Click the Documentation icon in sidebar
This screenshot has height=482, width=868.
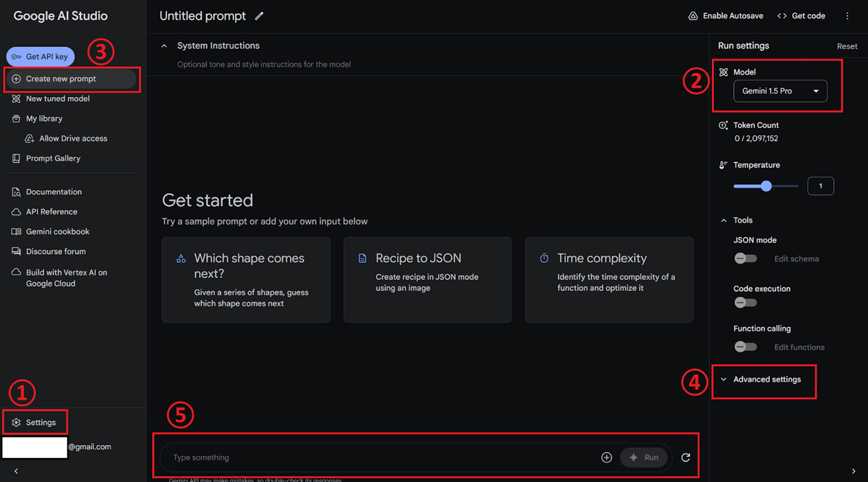point(17,192)
